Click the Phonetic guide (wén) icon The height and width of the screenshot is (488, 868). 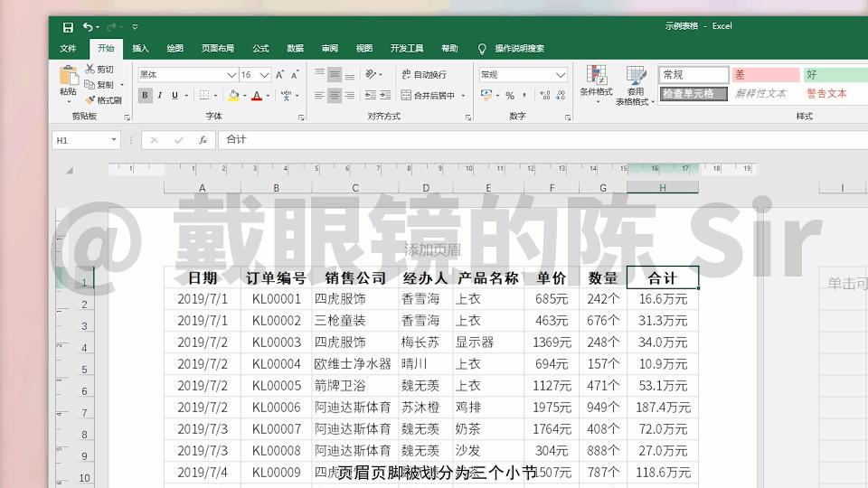(x=287, y=95)
